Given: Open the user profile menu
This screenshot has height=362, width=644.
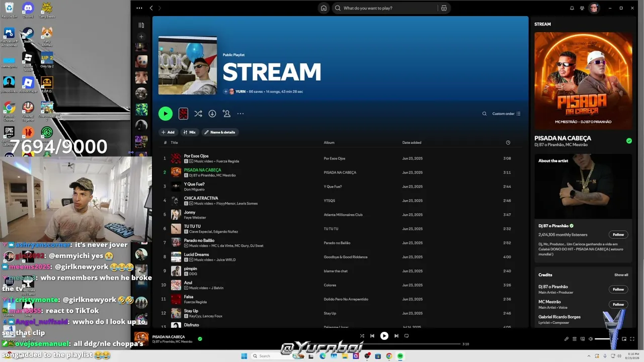Looking at the screenshot, I should tap(594, 8).
